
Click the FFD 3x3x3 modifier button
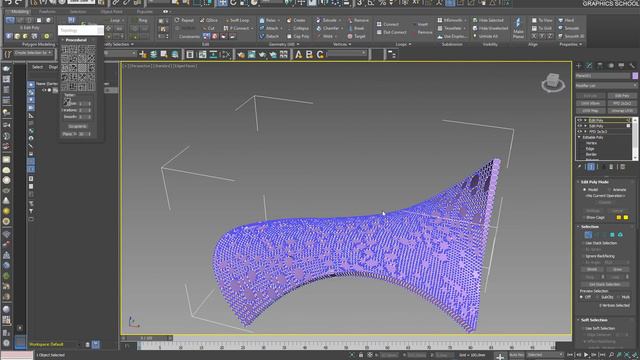coord(622,103)
